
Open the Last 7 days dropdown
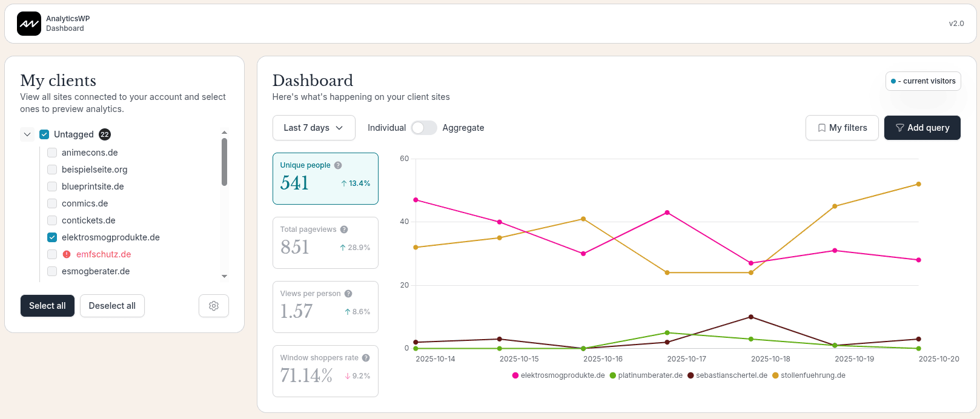[314, 128]
